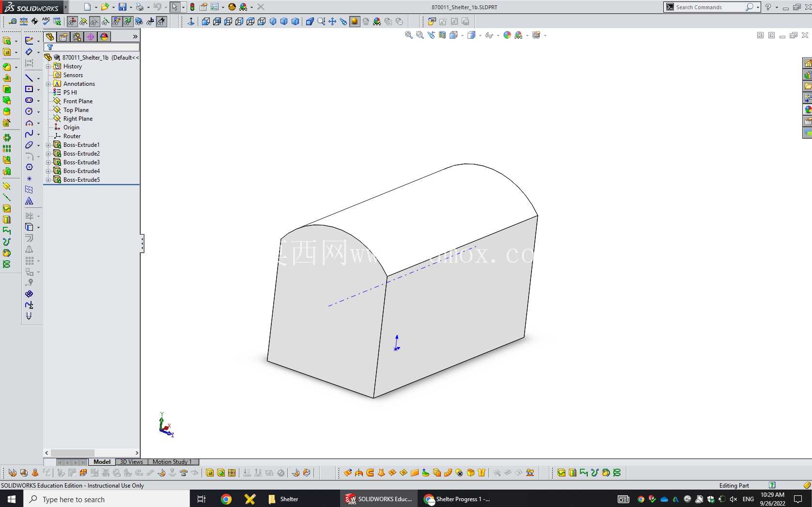812x507 pixels.
Task: Toggle the selection arrow tool
Action: (174, 7)
